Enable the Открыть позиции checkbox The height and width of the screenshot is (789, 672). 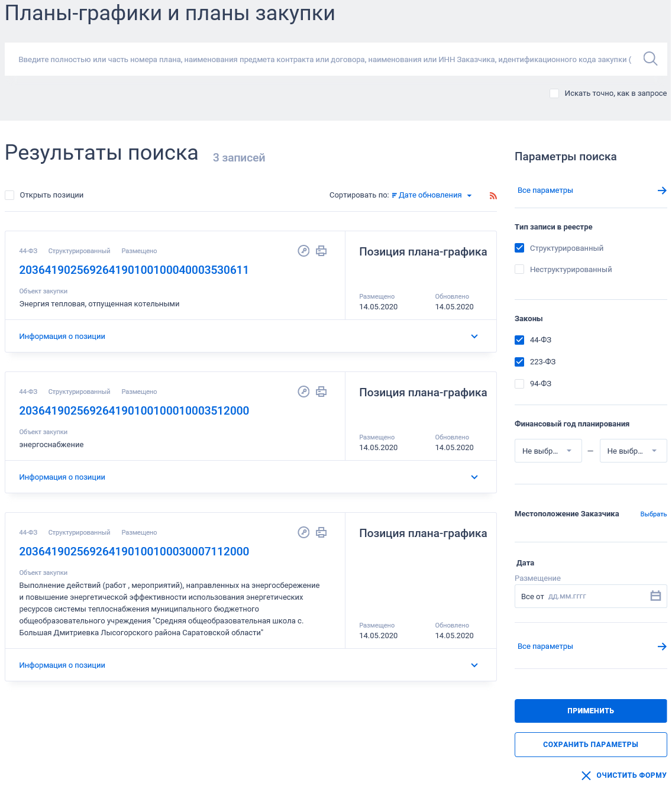pyautogui.click(x=9, y=195)
